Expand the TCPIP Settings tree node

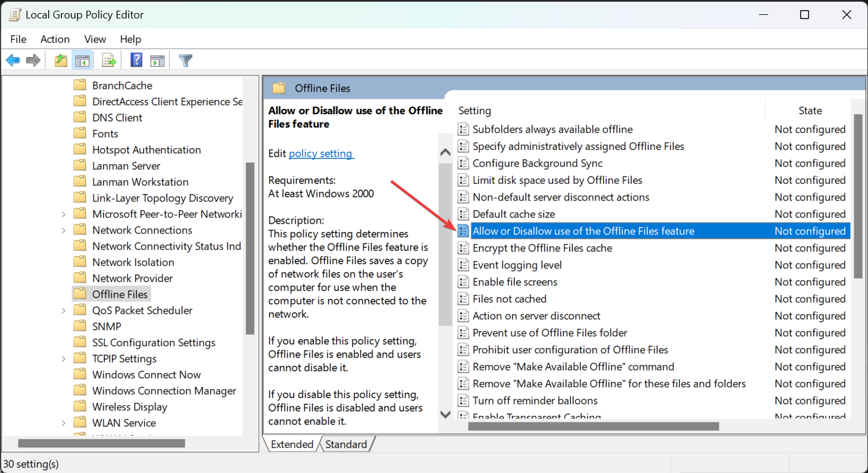pos(64,358)
